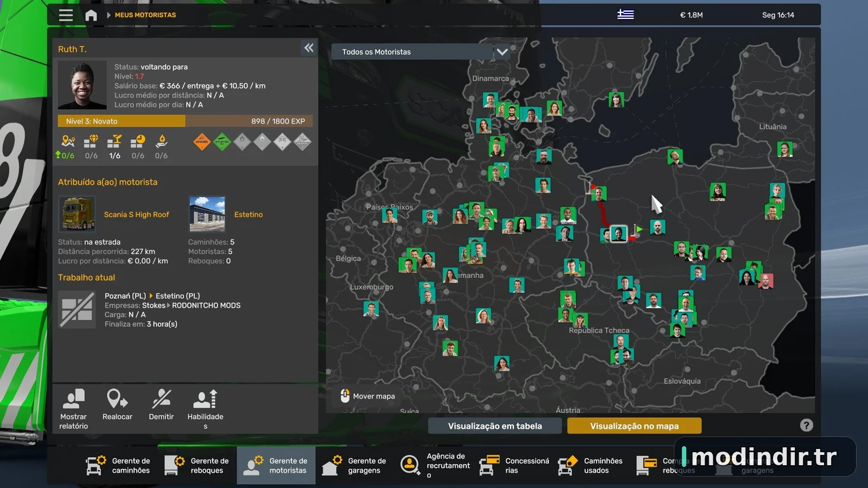The height and width of the screenshot is (488, 868).
Task: Click the Seg 16:14 clock
Action: [778, 15]
